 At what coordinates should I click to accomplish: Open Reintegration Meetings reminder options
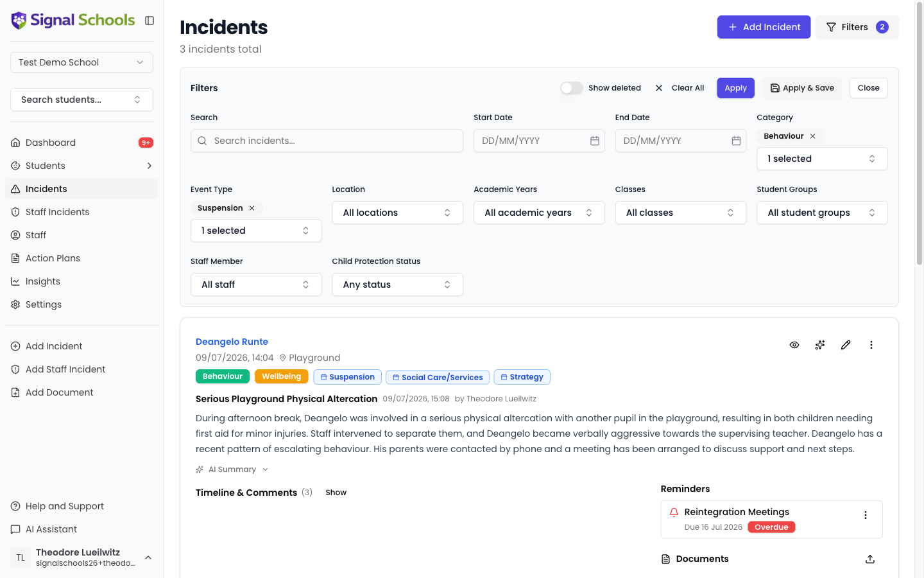click(x=866, y=515)
